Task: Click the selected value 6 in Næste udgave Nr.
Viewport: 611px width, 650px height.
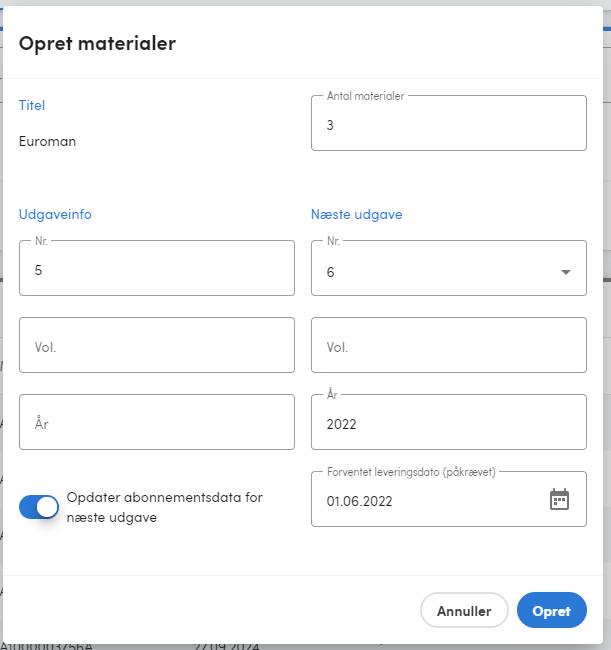Action: click(330, 272)
